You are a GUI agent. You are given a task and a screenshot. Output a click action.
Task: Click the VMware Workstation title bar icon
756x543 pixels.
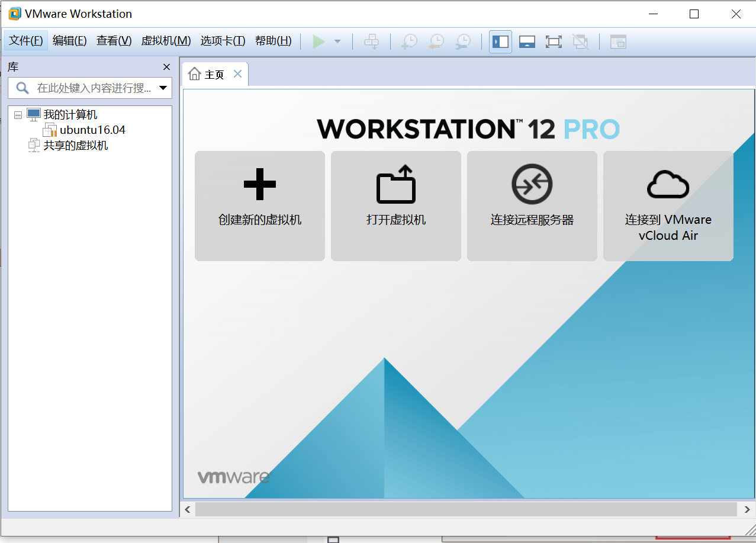tap(15, 14)
